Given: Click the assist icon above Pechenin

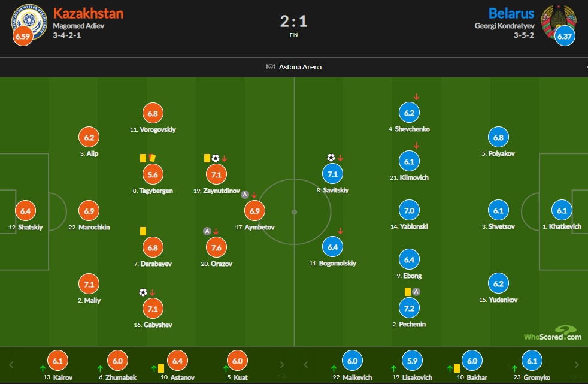Looking at the screenshot, I should [x=417, y=292].
